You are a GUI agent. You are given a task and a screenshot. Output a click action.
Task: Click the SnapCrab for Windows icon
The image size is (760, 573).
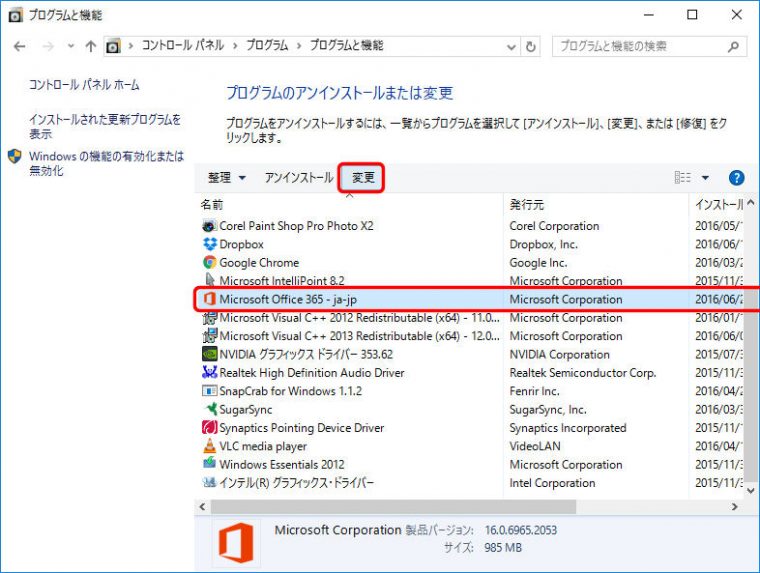pyautogui.click(x=209, y=391)
